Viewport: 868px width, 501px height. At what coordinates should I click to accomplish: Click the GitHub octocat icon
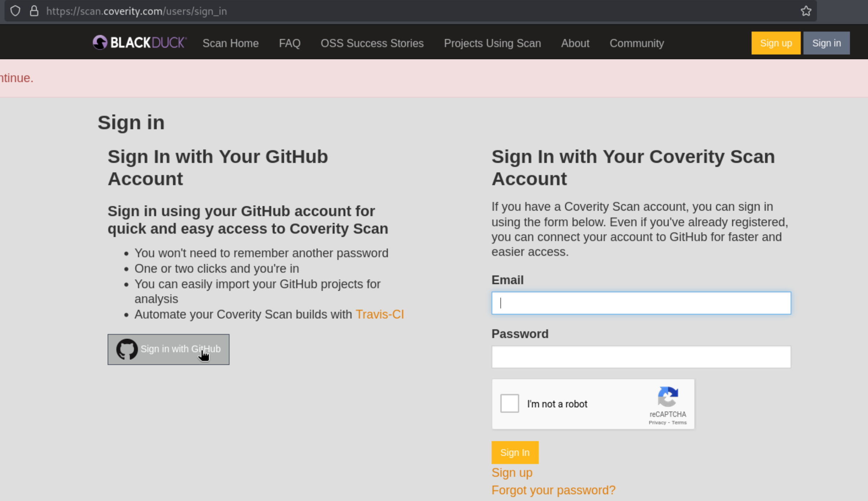127,349
